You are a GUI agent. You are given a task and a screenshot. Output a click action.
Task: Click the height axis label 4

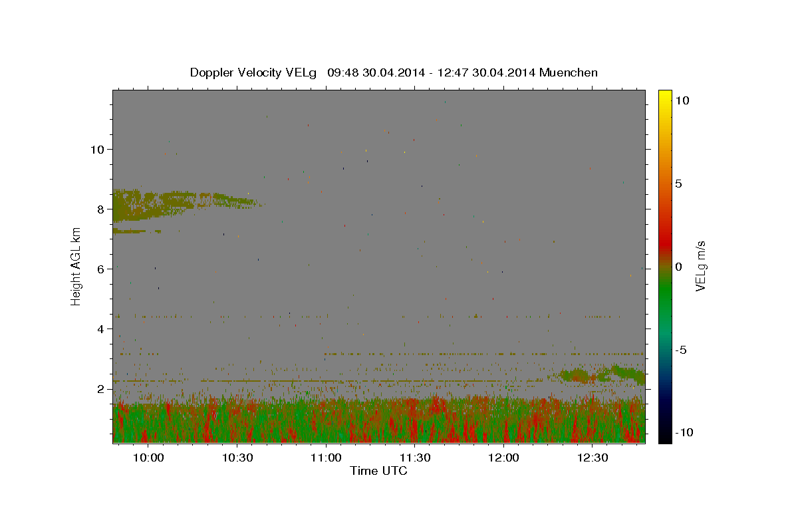(x=101, y=329)
